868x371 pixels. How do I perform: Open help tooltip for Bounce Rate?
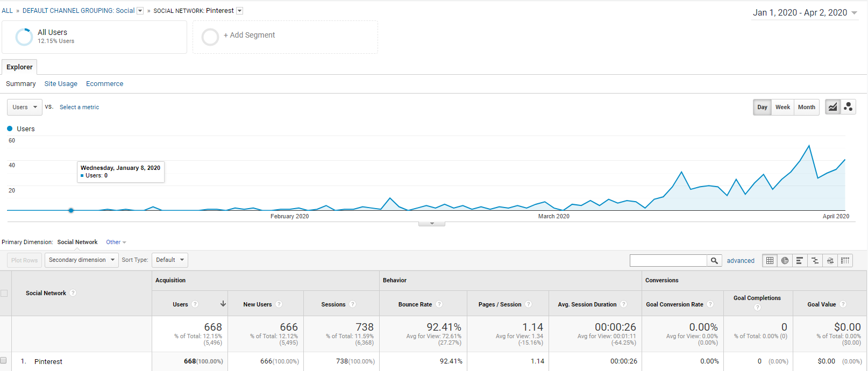(x=439, y=304)
